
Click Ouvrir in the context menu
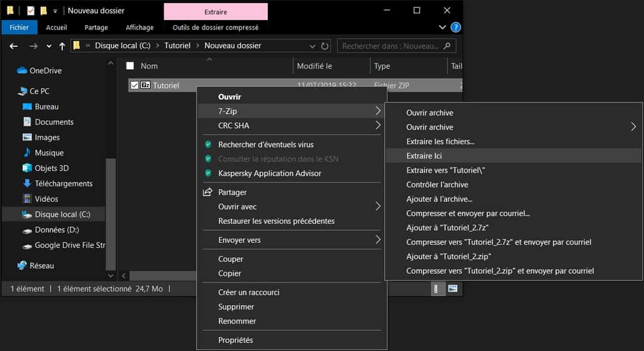click(292, 97)
